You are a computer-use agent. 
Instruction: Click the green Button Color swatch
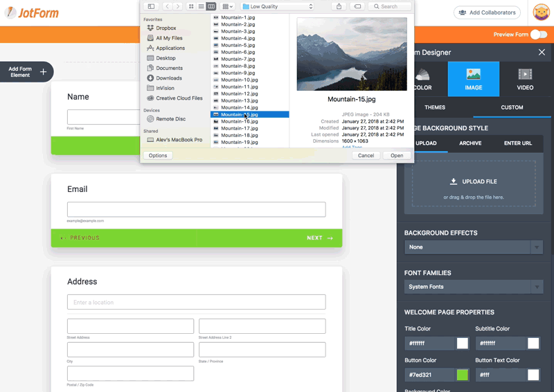(463, 375)
